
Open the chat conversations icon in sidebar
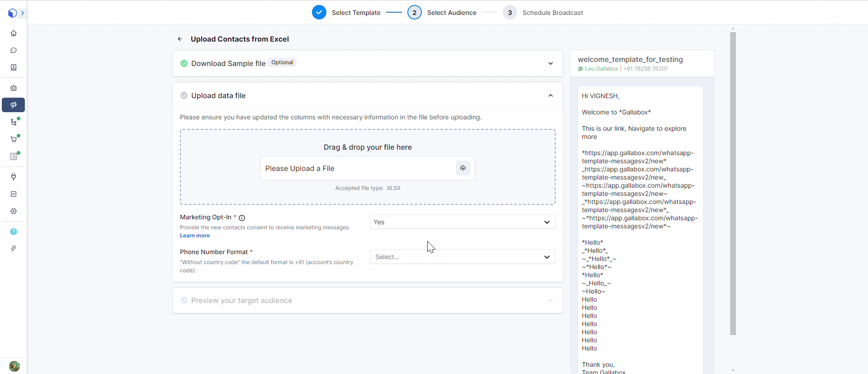click(x=14, y=50)
